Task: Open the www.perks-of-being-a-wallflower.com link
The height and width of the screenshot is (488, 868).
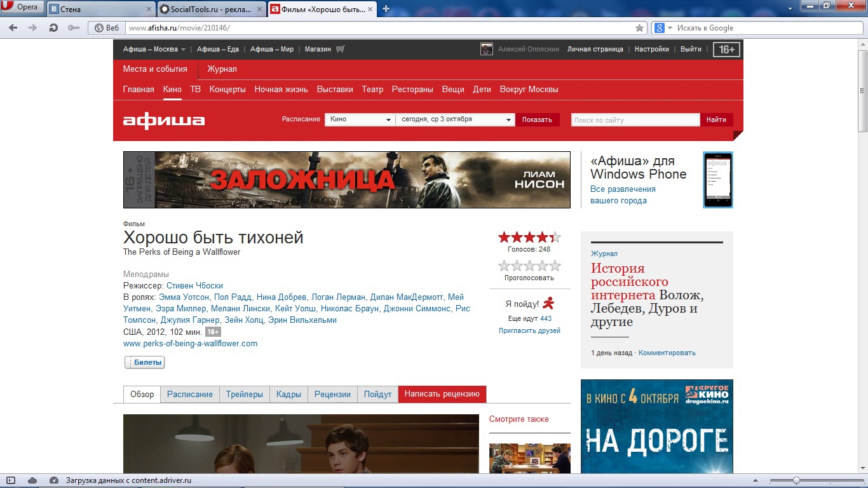Action: coord(190,344)
